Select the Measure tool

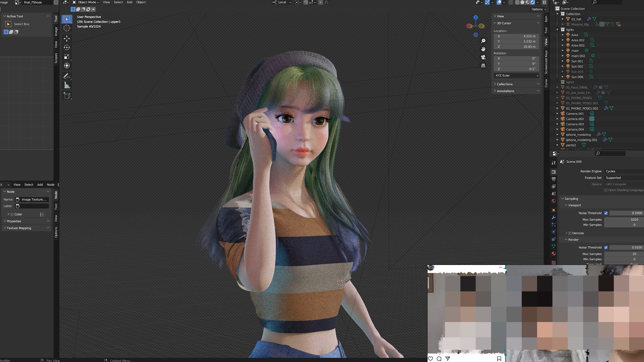pos(67,85)
